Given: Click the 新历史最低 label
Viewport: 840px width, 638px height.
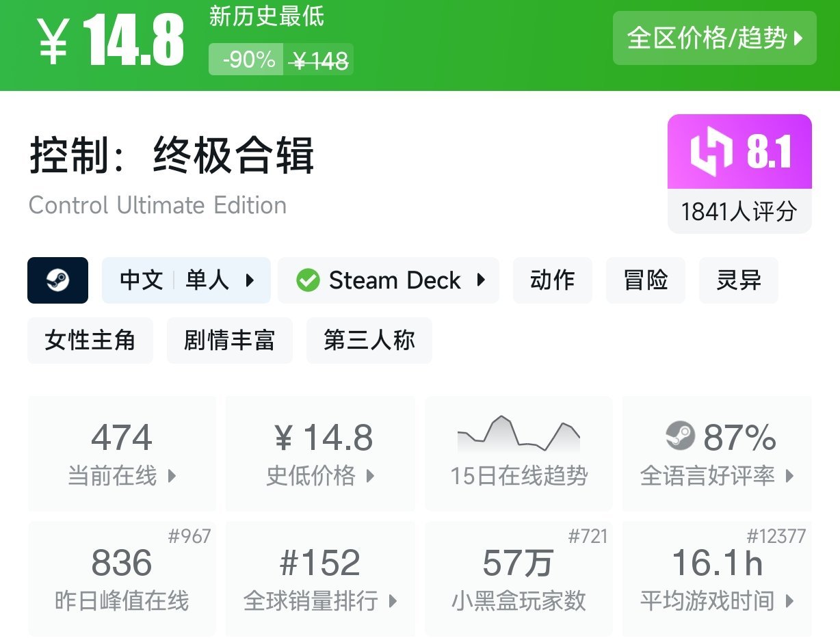Looking at the screenshot, I should pyautogui.click(x=267, y=16).
